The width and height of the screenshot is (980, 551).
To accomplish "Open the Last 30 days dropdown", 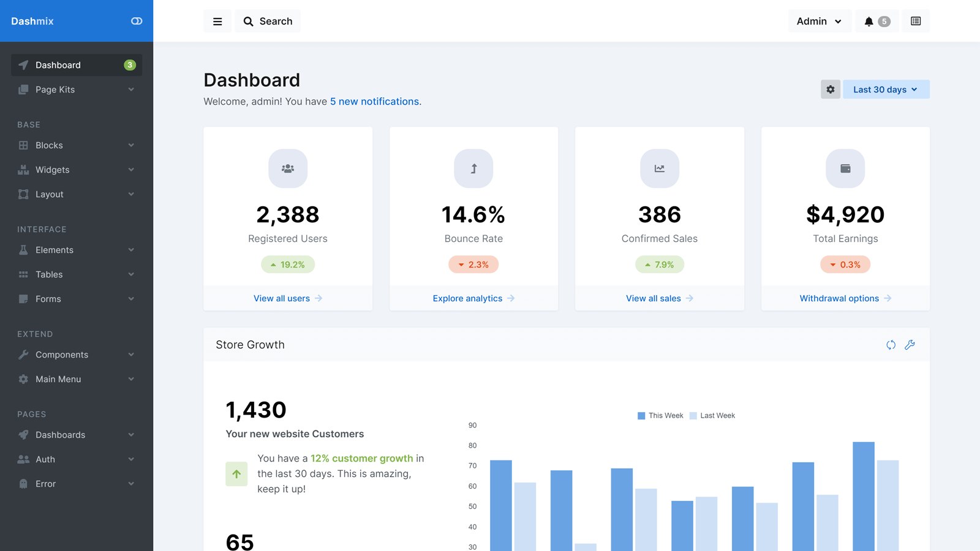I will pyautogui.click(x=886, y=89).
